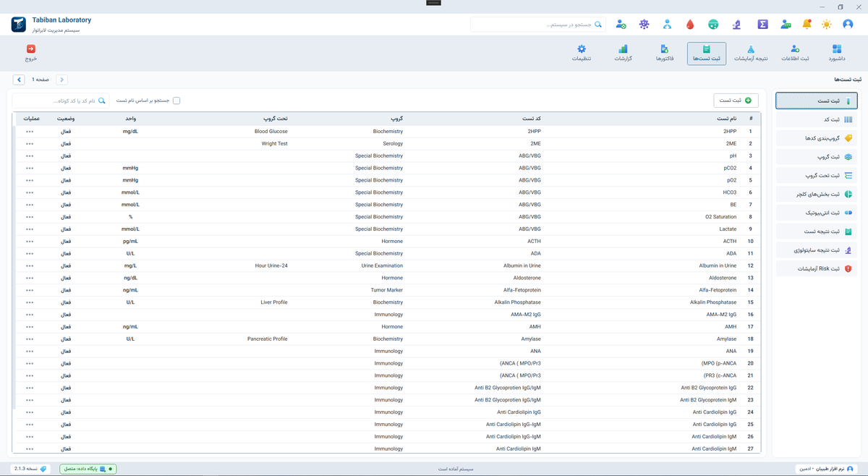The height and width of the screenshot is (476, 868).
Task: Enable the search by test name checkbox
Action: point(176,101)
